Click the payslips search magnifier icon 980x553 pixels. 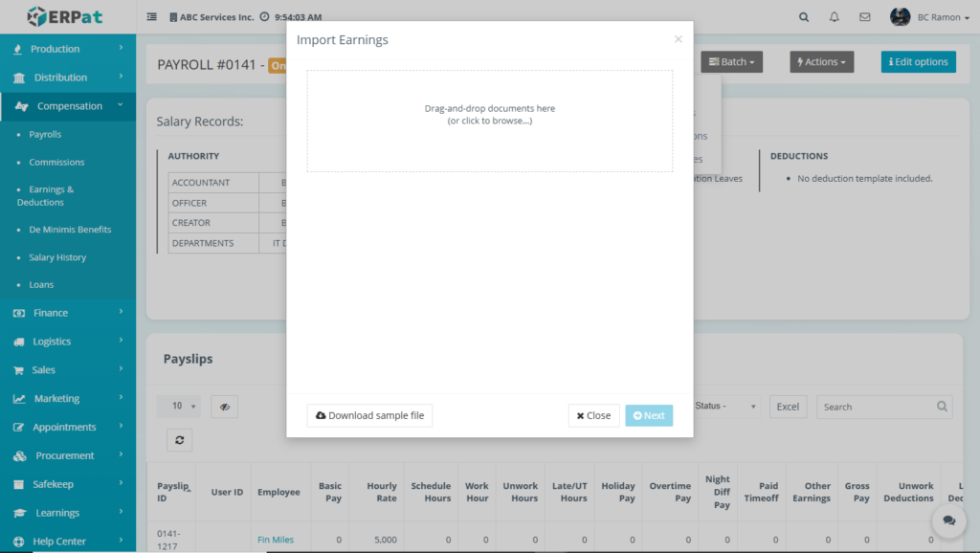point(942,407)
